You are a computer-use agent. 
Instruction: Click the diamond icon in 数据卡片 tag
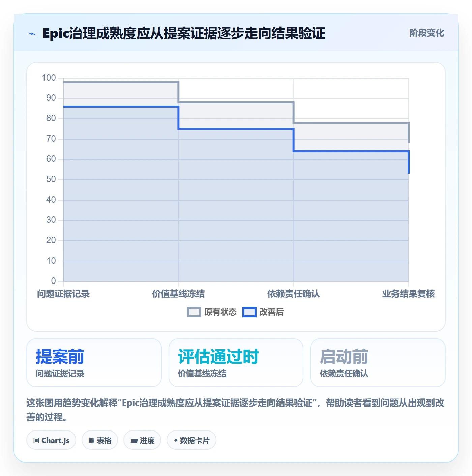176,440
